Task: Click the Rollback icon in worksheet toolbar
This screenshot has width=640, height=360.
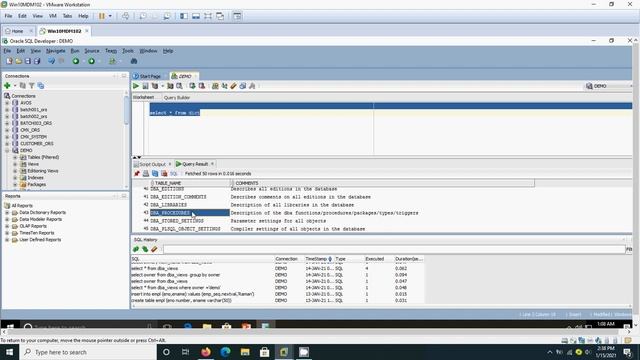Action: point(202,86)
